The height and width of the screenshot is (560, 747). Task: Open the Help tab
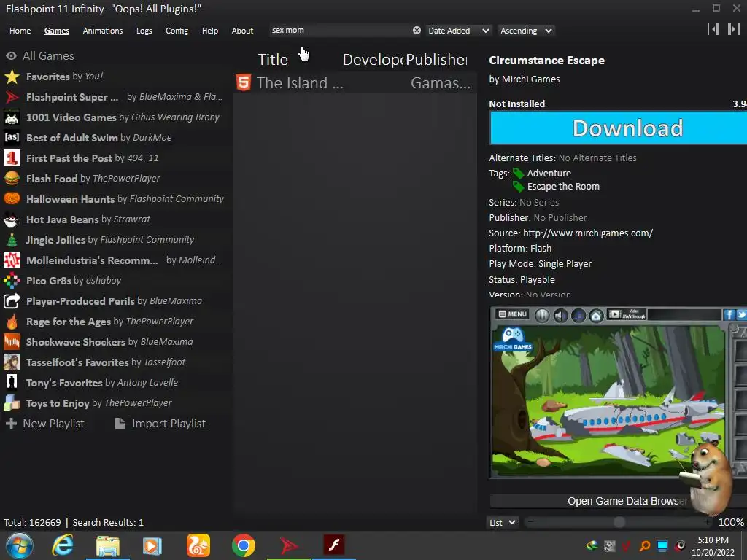tap(209, 31)
